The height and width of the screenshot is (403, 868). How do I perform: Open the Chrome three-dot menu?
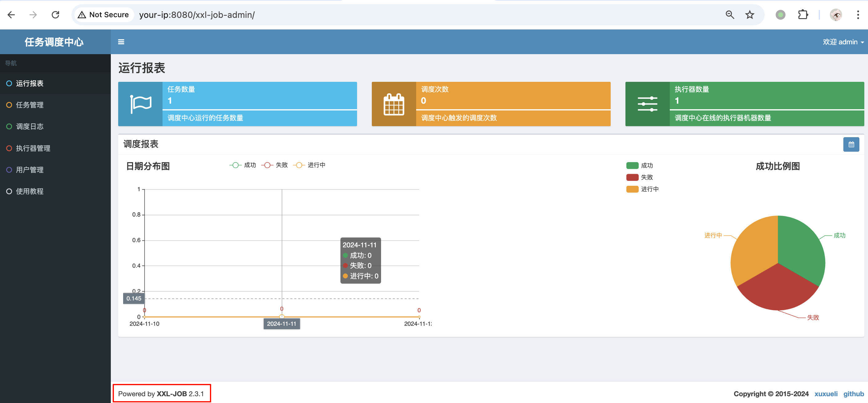click(858, 15)
